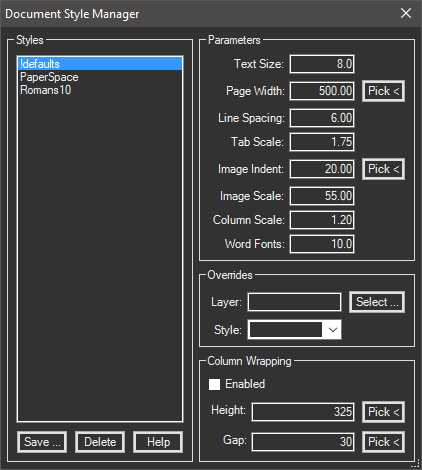Click the Layer override text field

click(294, 302)
